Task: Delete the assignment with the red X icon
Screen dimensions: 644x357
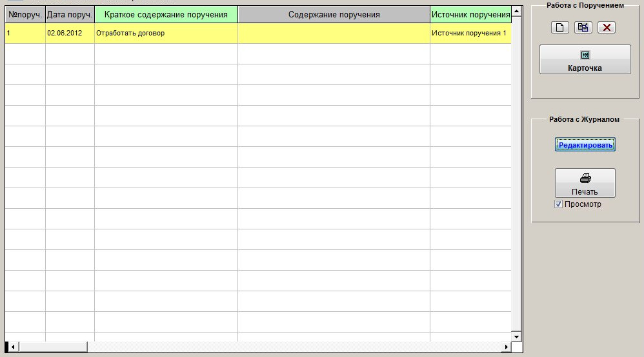Action: [x=606, y=28]
